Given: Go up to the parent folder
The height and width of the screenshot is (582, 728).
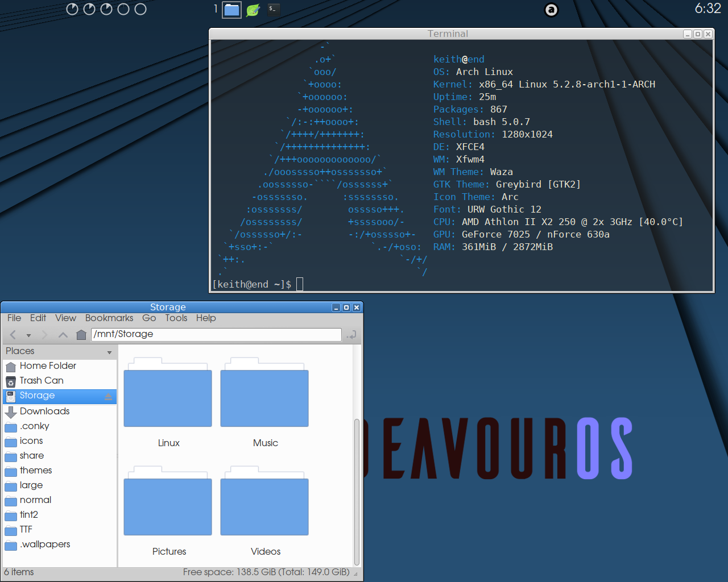Looking at the screenshot, I should click(x=63, y=335).
